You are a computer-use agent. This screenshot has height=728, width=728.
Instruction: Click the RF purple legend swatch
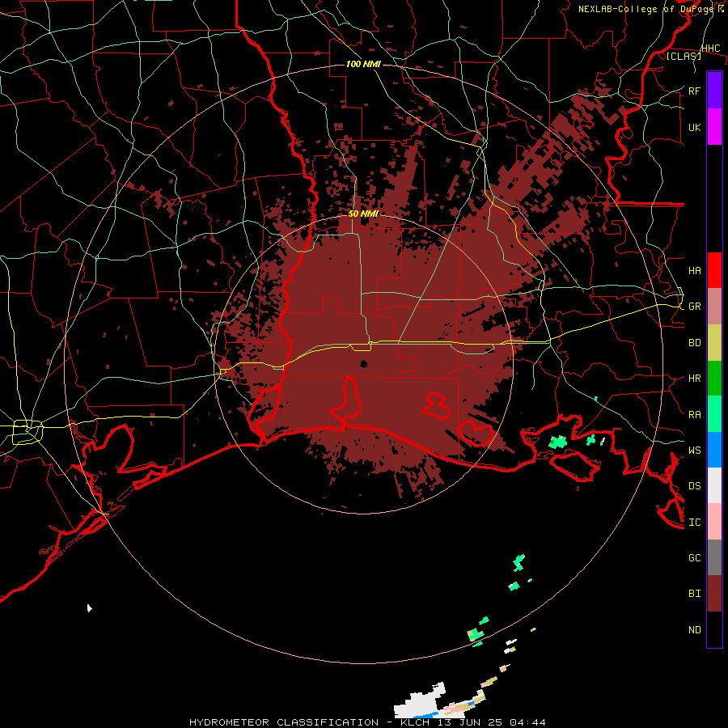[714, 91]
